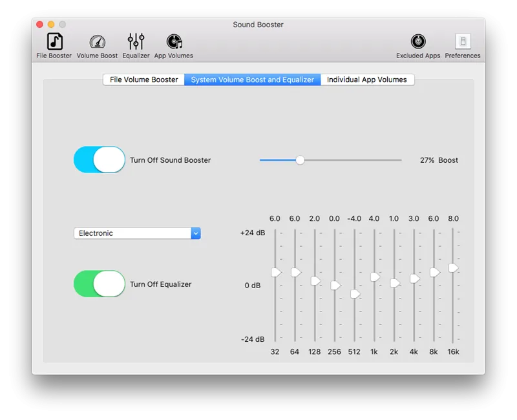Click the 512 Hz equalizer band handle
The height and width of the screenshot is (420, 517).
[355, 294]
